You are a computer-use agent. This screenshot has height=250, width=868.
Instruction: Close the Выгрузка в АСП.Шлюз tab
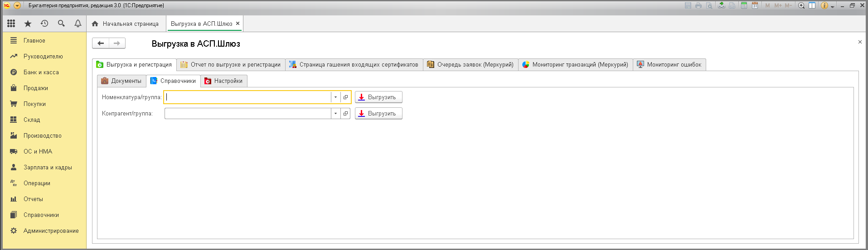238,24
